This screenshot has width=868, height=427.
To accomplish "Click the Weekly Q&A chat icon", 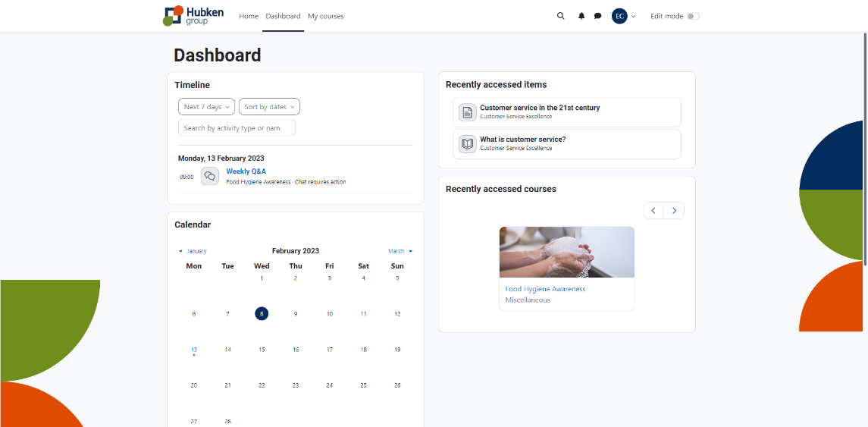I will point(210,176).
